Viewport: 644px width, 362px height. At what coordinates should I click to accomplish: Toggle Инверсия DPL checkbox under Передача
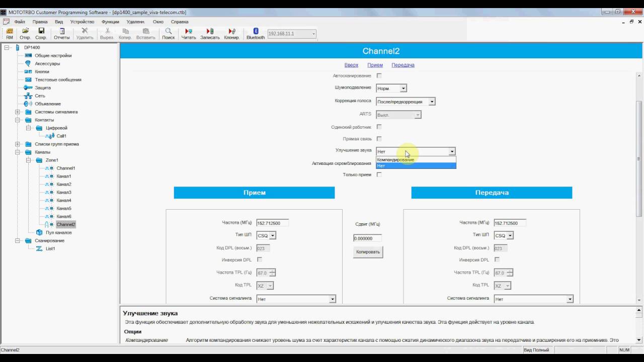coord(497,259)
